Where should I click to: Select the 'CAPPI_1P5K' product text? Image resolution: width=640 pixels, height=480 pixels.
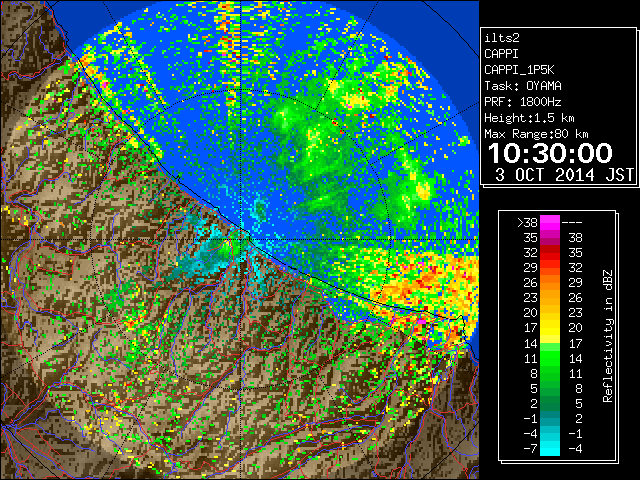point(519,70)
